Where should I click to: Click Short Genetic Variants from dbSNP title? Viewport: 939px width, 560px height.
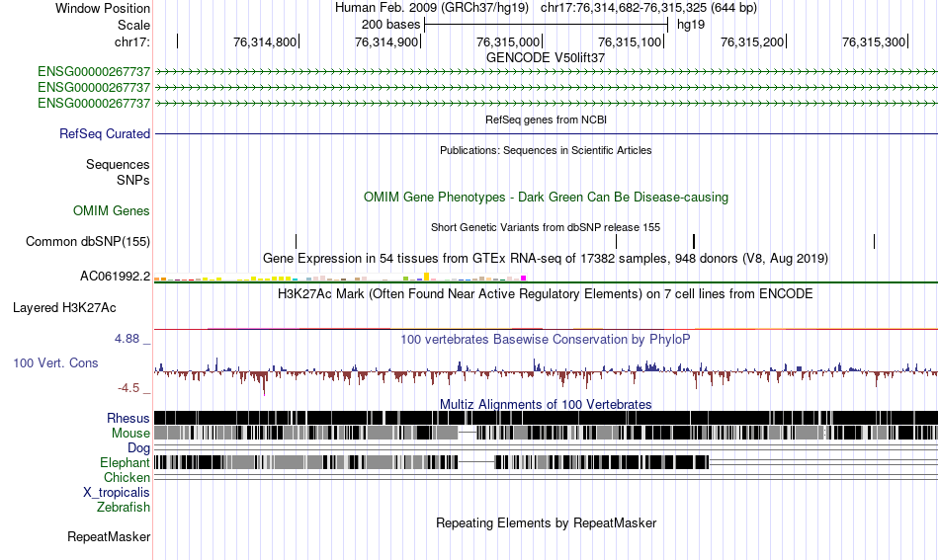coord(546,227)
